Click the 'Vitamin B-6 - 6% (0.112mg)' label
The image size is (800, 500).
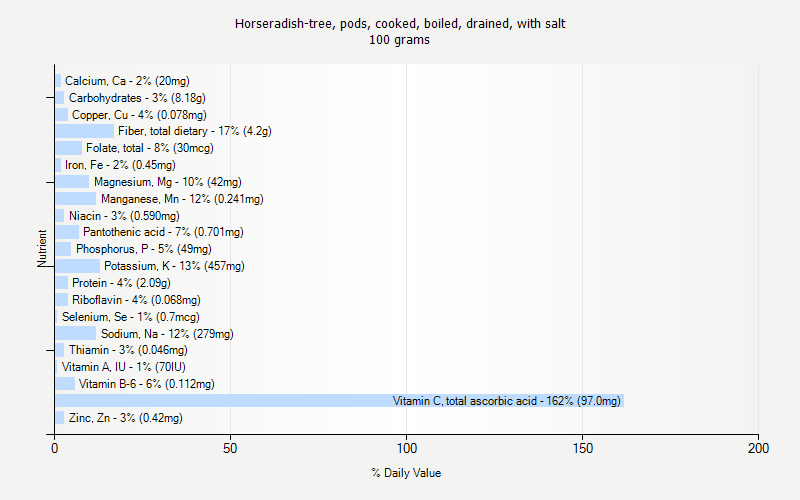pyautogui.click(x=146, y=384)
